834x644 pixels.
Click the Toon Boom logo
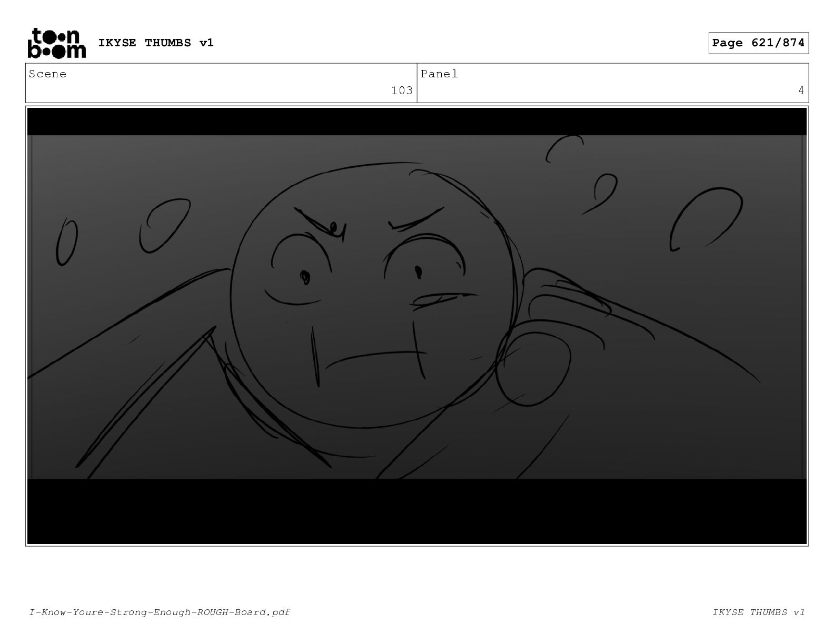(56, 43)
